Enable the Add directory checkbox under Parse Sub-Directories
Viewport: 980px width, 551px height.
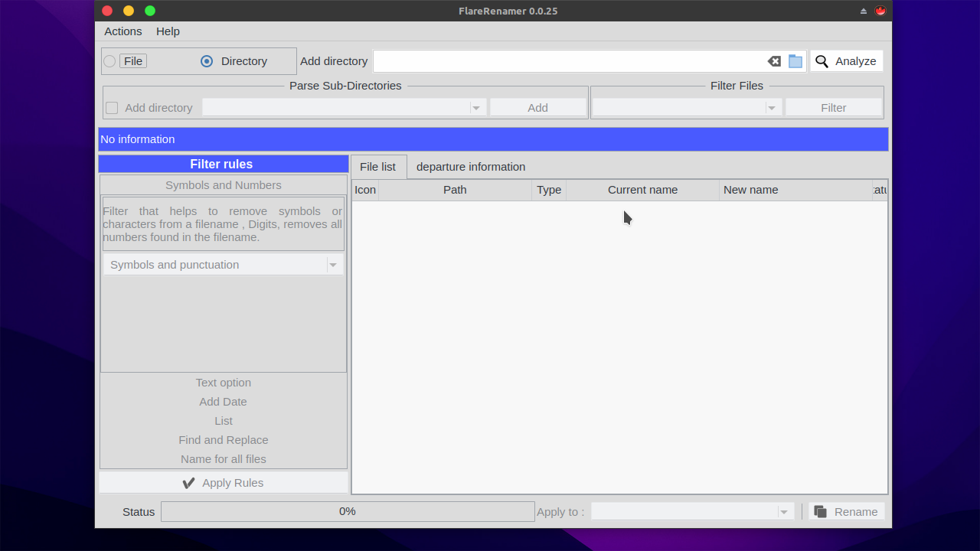[x=112, y=108]
